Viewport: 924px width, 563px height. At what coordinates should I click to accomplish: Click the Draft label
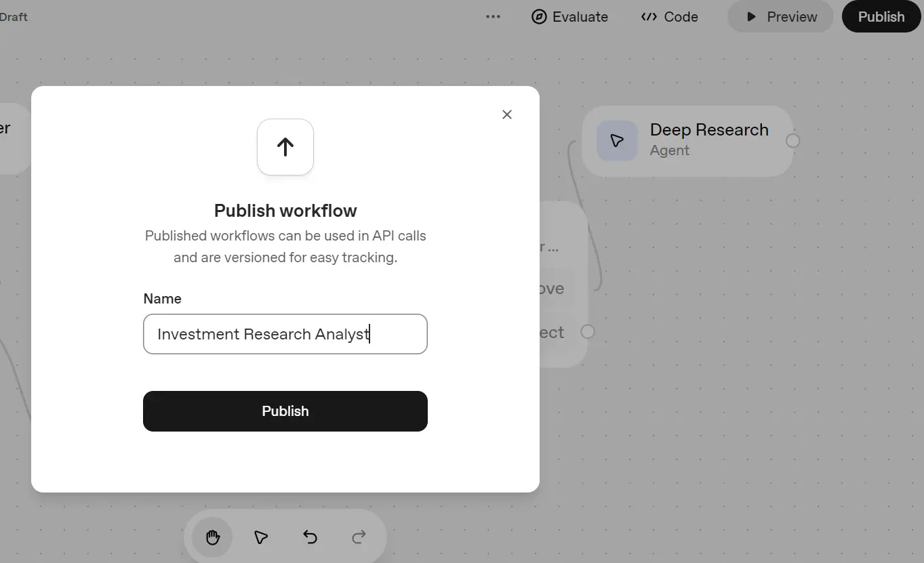(14, 16)
